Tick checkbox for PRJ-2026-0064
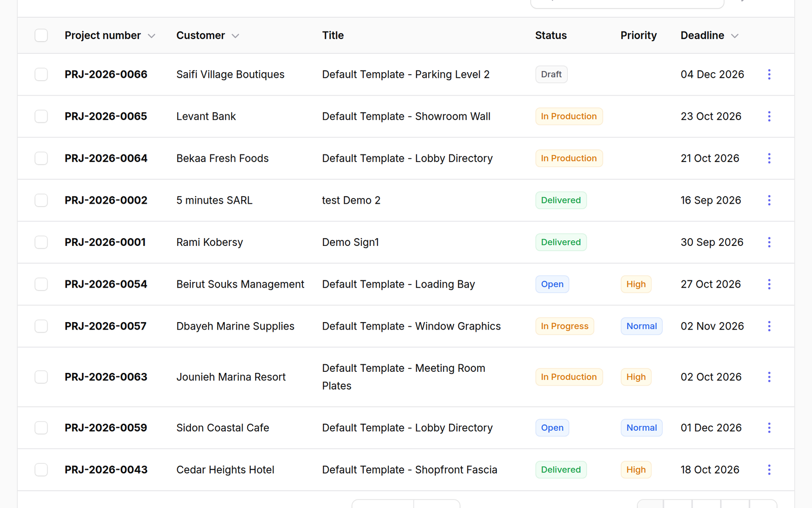Image resolution: width=812 pixels, height=508 pixels. pyautogui.click(x=41, y=158)
